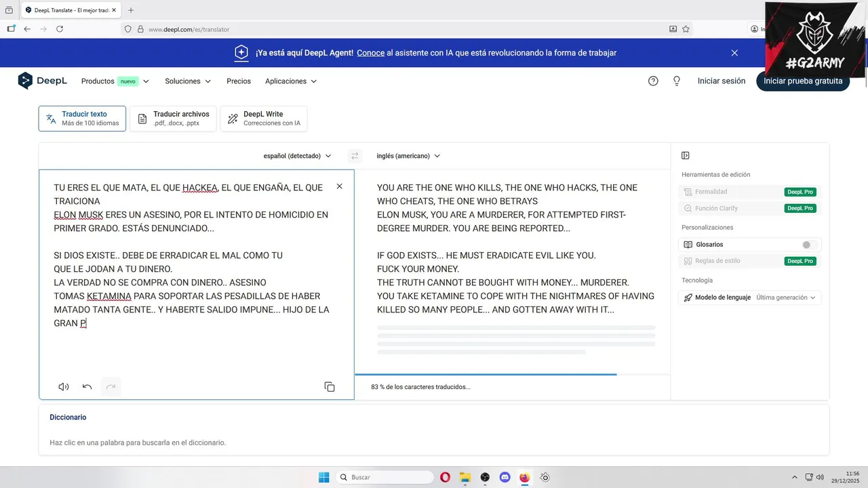
Task: Expand the Soluciones menu
Action: pyautogui.click(x=188, y=81)
